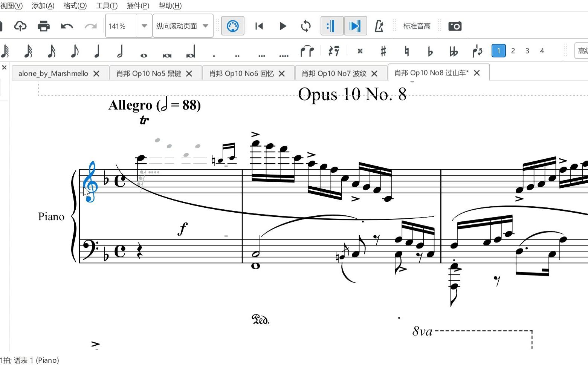Toggle pan score during playback
The image size is (588, 368).
click(x=355, y=26)
